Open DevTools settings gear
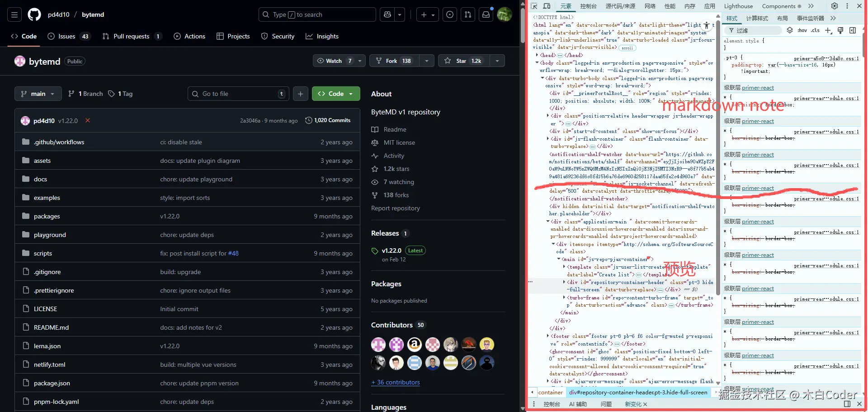This screenshot has height=412, width=868. 835,6
